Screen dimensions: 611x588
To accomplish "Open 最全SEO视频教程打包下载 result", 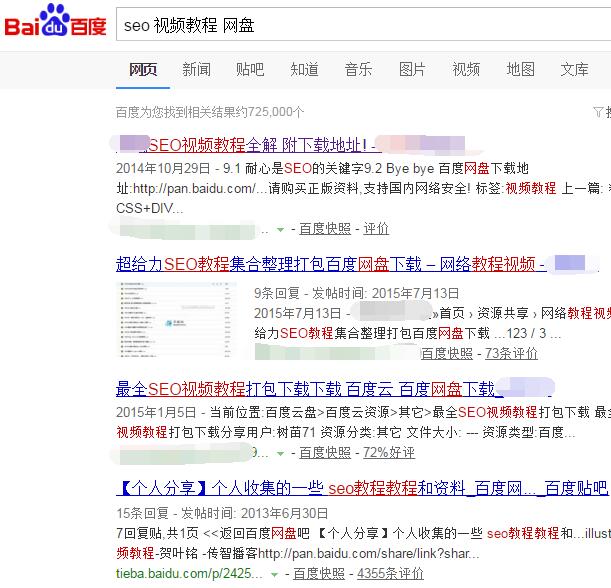I will click(305, 389).
